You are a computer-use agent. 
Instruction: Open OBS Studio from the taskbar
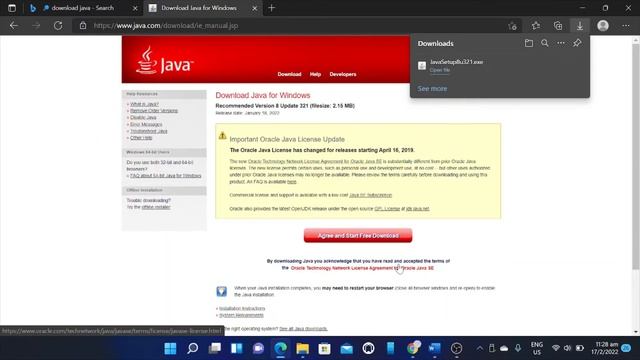(x=457, y=348)
